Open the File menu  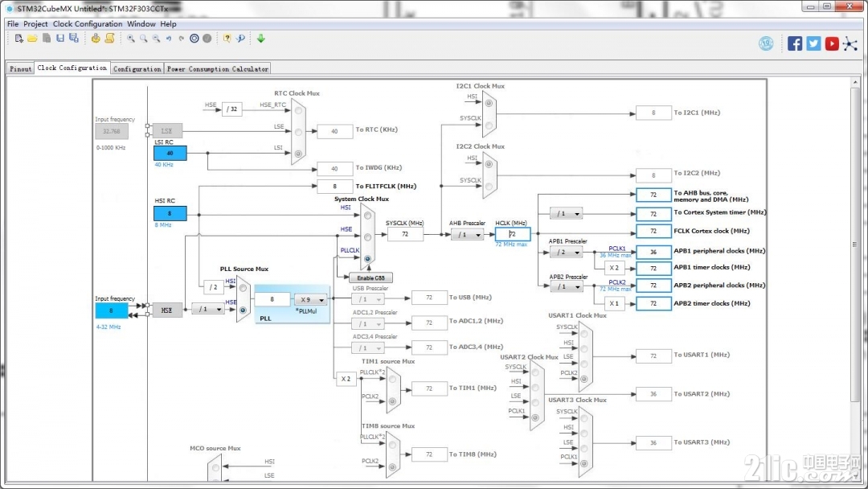pos(13,24)
